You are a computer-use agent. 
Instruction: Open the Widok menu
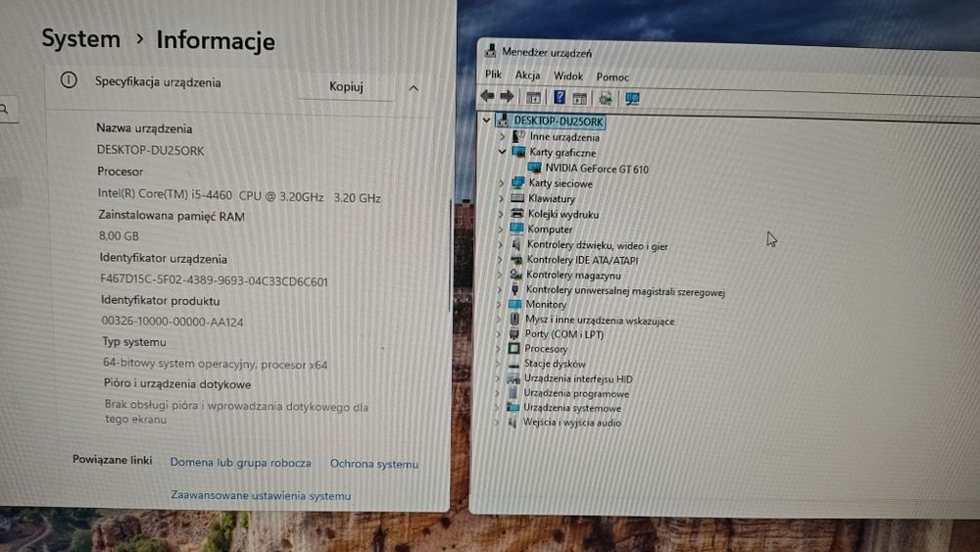[568, 75]
